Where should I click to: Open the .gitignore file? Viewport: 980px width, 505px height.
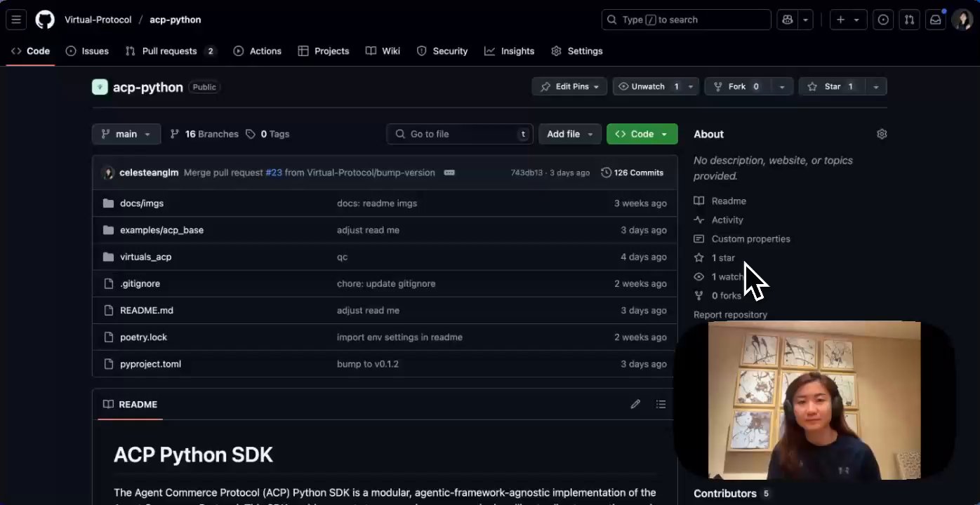click(x=140, y=284)
